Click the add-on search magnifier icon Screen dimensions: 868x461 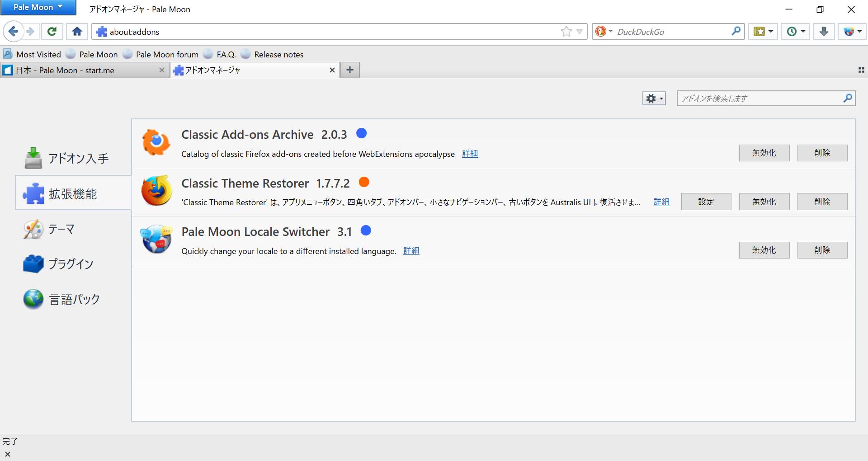[848, 98]
